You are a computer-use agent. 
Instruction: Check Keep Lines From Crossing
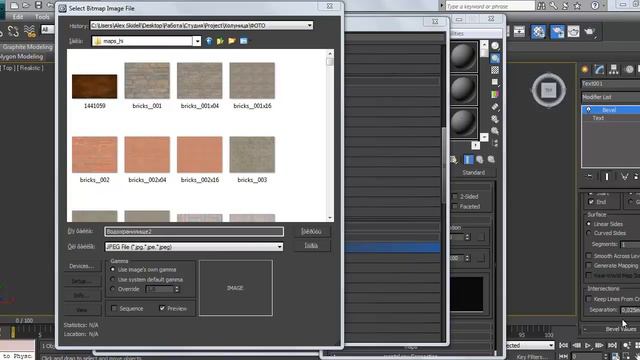tap(589, 299)
